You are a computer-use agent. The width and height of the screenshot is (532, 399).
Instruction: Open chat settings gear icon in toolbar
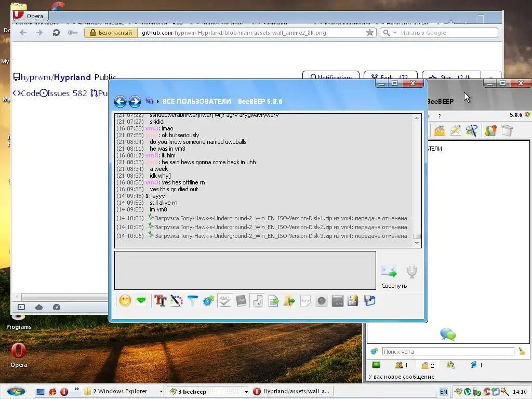[x=208, y=301]
